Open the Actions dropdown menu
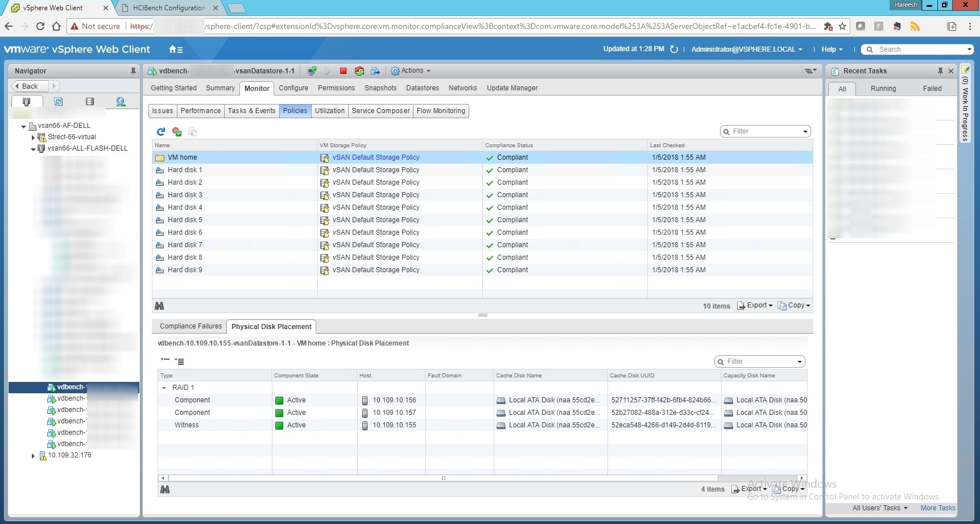Screen dimensions: 980x524 coord(411,71)
